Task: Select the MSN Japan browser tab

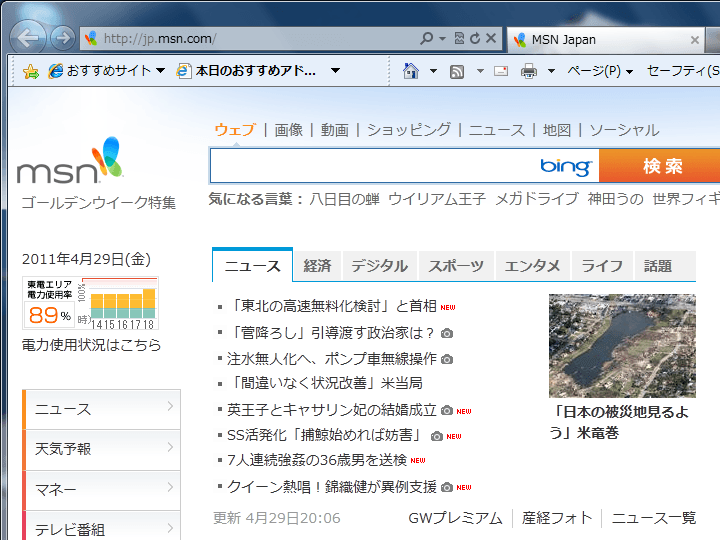Action: click(x=606, y=40)
